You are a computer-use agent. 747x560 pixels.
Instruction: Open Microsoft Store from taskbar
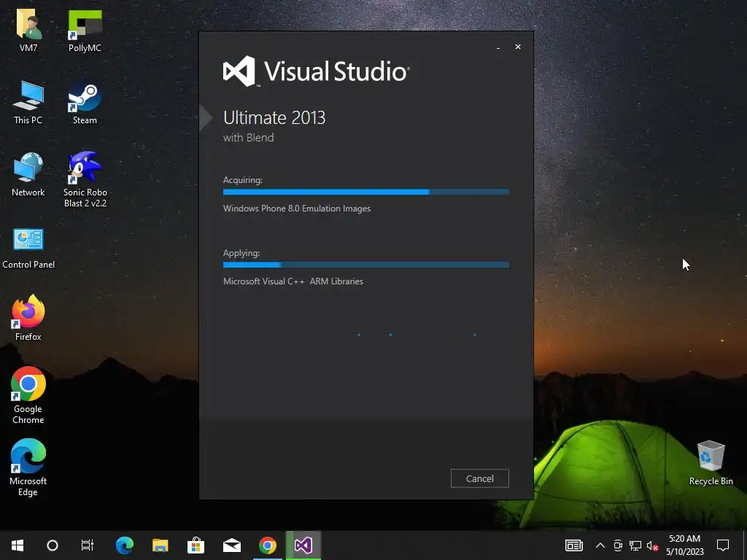pos(196,545)
